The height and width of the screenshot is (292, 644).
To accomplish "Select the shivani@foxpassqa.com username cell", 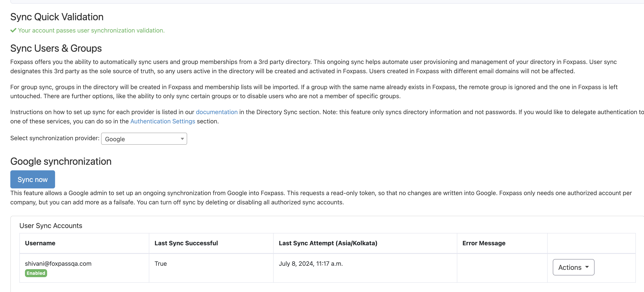I will coord(84,268).
